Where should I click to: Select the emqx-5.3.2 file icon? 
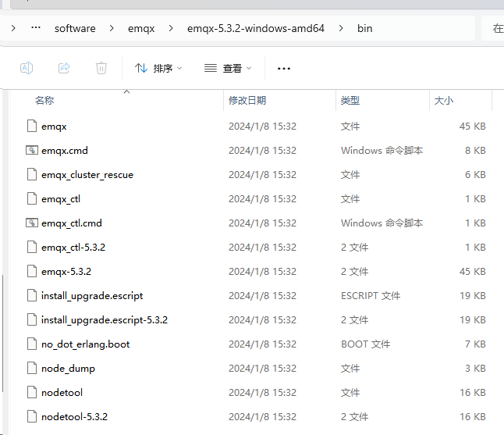point(32,271)
